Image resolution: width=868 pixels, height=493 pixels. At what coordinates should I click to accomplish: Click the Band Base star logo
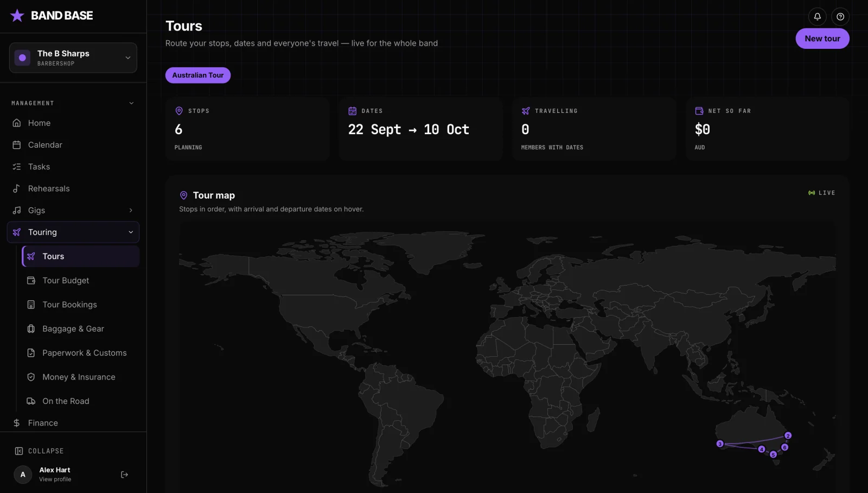pyautogui.click(x=17, y=15)
